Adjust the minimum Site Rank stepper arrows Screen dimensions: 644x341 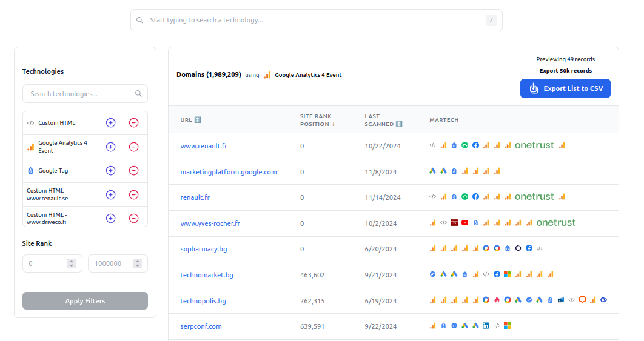72,263
